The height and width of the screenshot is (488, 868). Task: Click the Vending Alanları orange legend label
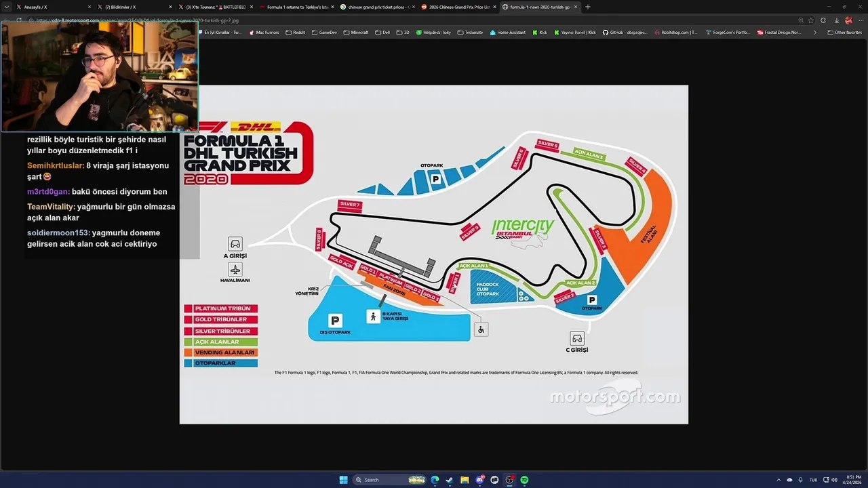[x=225, y=352]
